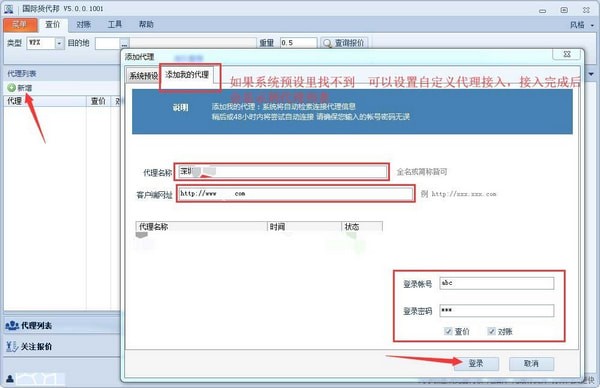Click the 查价 column header in agent list
Viewport: 600px width, 388px height.
98,101
